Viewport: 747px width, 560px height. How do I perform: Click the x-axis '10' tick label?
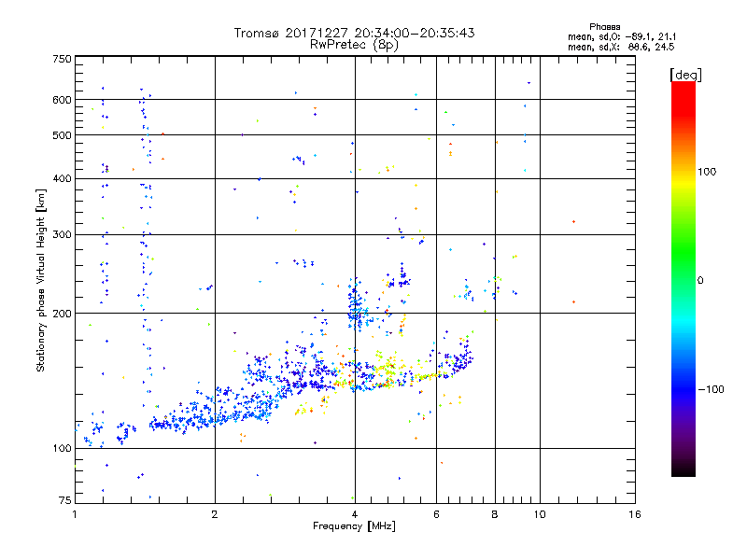(540, 514)
